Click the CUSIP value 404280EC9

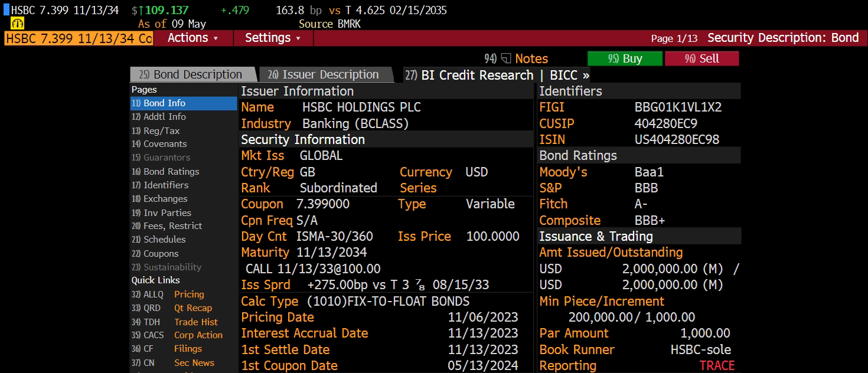(665, 124)
